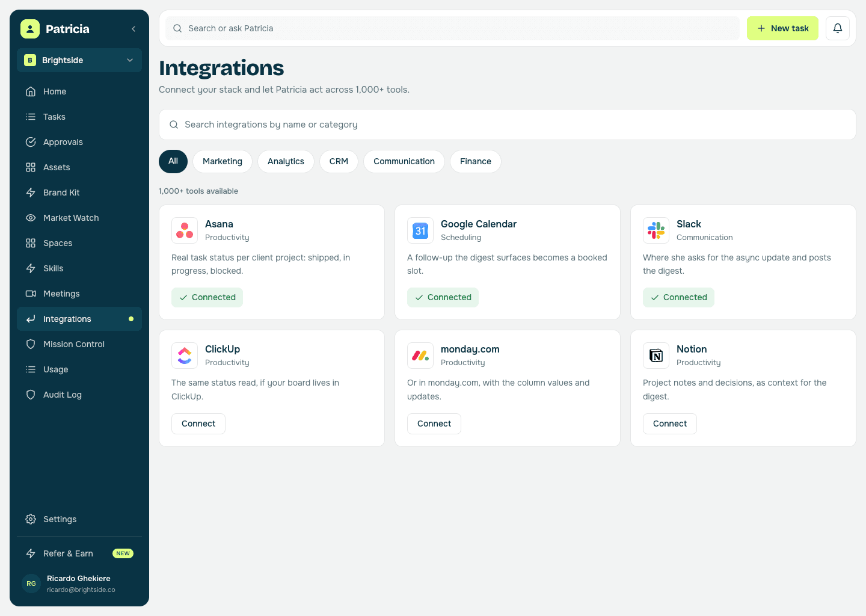Image resolution: width=866 pixels, height=616 pixels.
Task: Connect the ClickUp integration
Action: 198,423
